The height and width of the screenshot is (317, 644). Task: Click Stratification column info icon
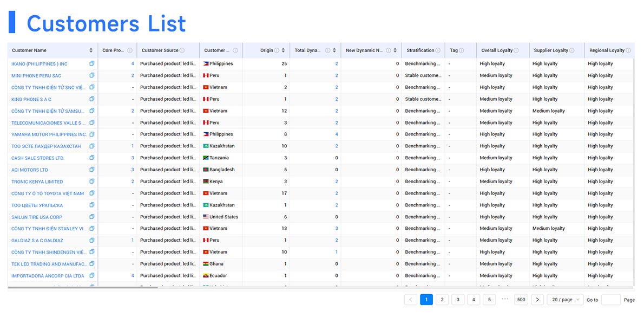pos(437,50)
